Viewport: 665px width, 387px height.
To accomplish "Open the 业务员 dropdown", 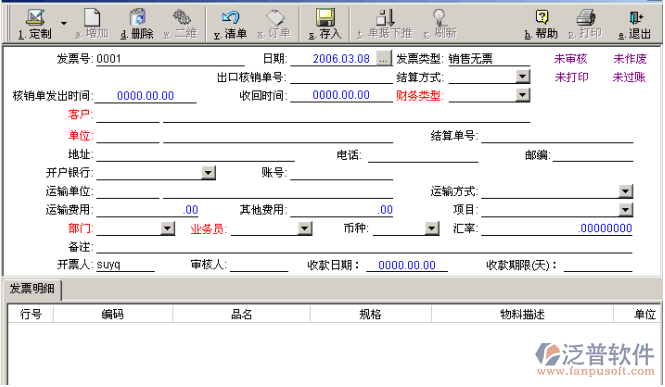I will click(x=305, y=228).
